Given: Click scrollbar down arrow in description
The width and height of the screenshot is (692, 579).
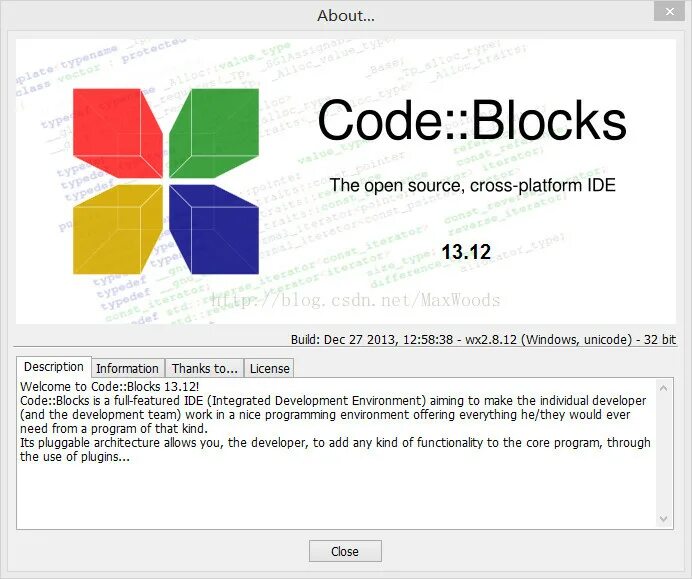Looking at the screenshot, I should pos(663,519).
